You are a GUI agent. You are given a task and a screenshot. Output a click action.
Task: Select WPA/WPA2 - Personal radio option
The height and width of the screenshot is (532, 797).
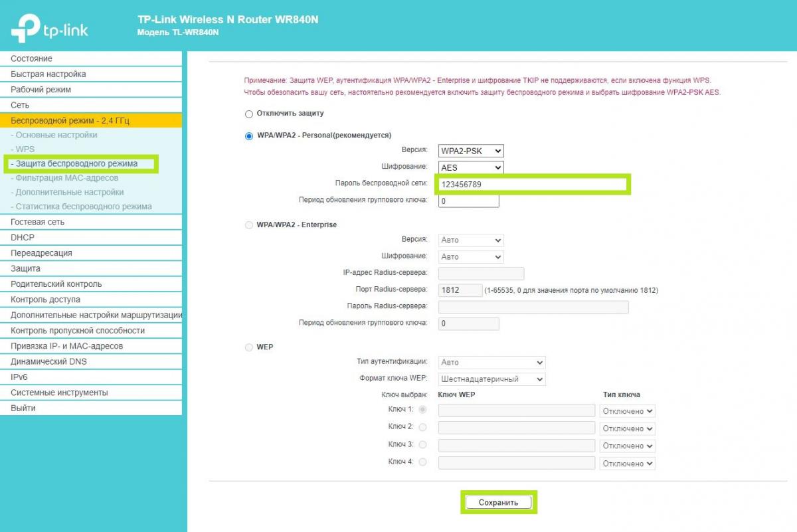pyautogui.click(x=249, y=135)
